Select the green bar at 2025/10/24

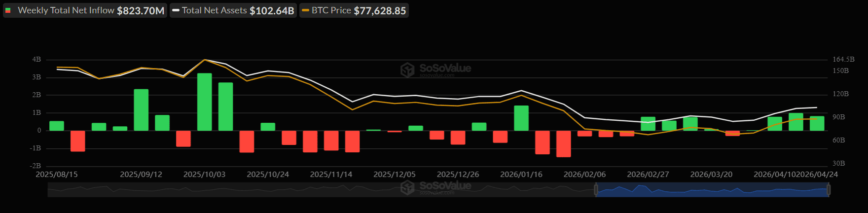[268, 127]
